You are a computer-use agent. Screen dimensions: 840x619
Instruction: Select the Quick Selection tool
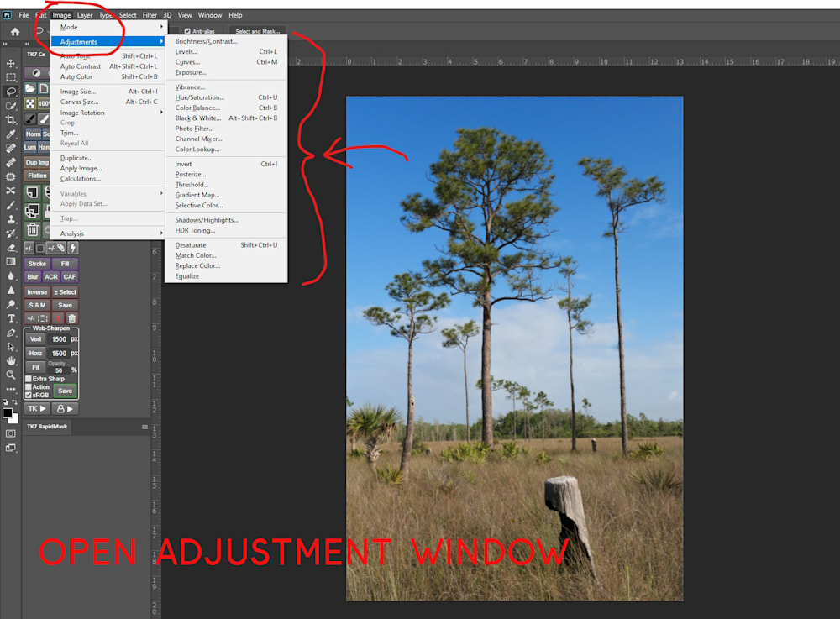pos(11,106)
